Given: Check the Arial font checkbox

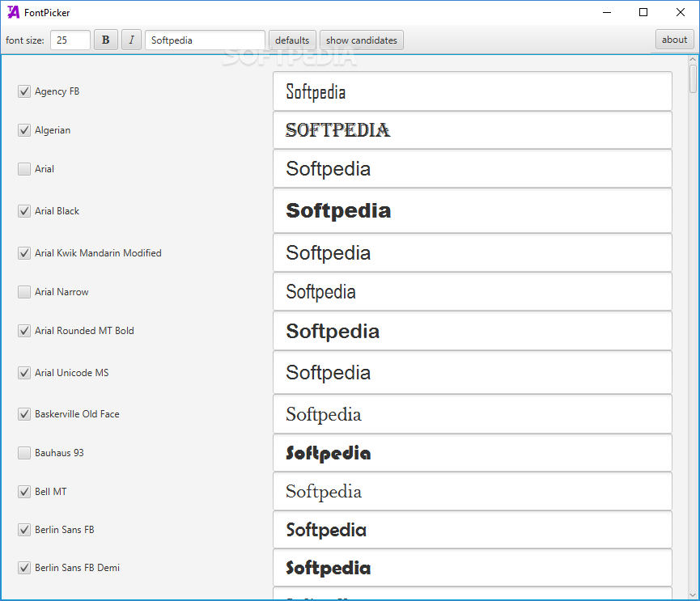Looking at the screenshot, I should click(x=24, y=169).
